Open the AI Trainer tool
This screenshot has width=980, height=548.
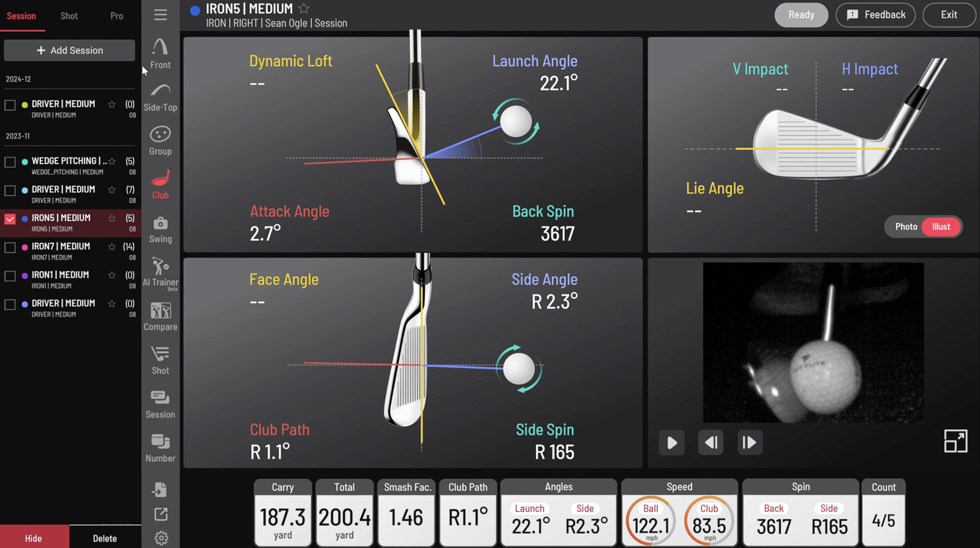click(160, 272)
